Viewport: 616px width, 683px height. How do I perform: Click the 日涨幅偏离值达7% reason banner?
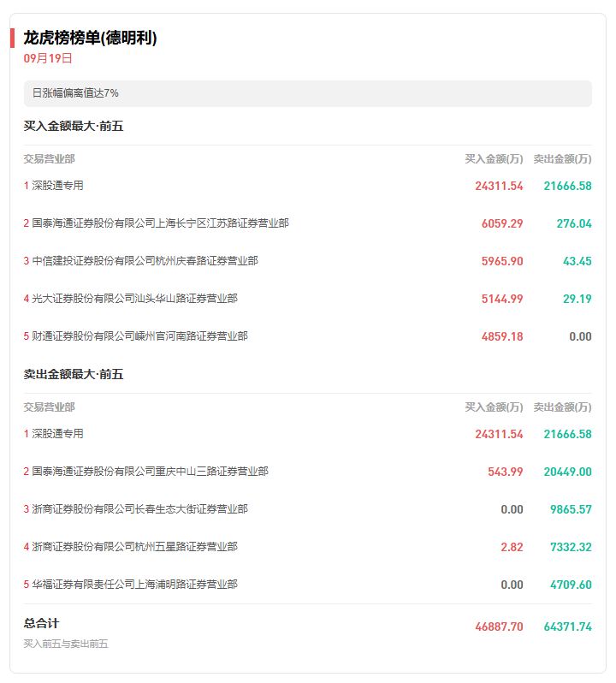point(308,93)
